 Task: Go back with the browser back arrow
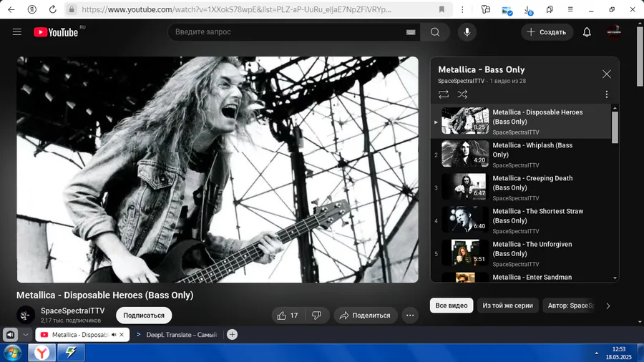11,9
